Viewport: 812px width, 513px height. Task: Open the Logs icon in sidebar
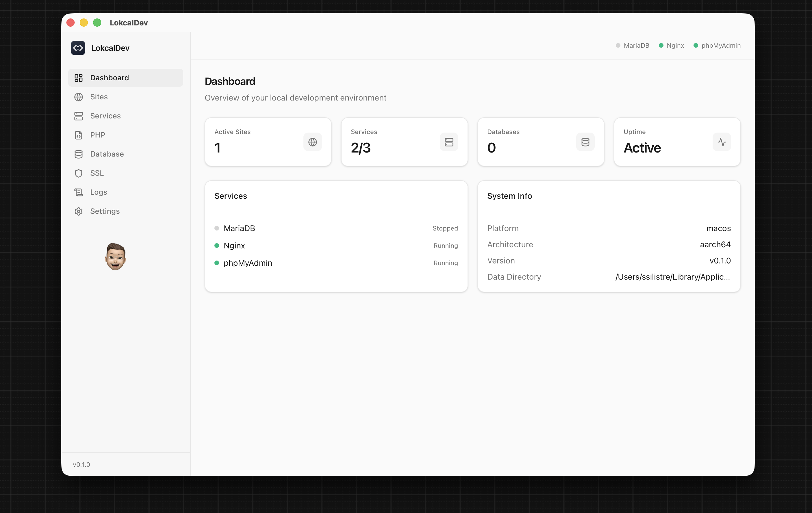79,192
